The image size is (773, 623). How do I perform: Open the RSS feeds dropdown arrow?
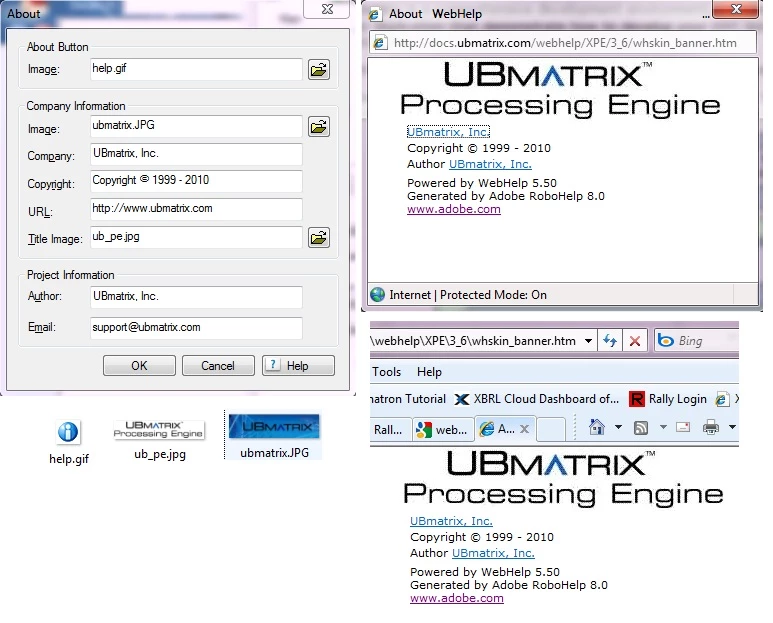663,427
